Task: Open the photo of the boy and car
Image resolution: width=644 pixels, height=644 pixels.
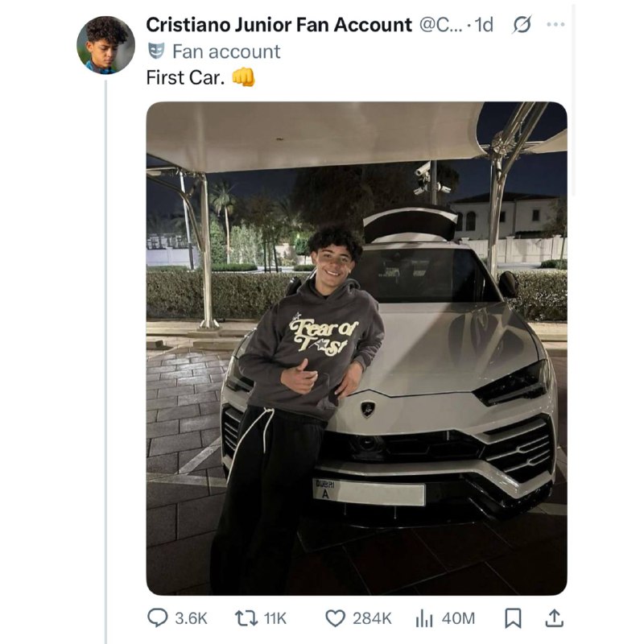Action: pyautogui.click(x=357, y=349)
